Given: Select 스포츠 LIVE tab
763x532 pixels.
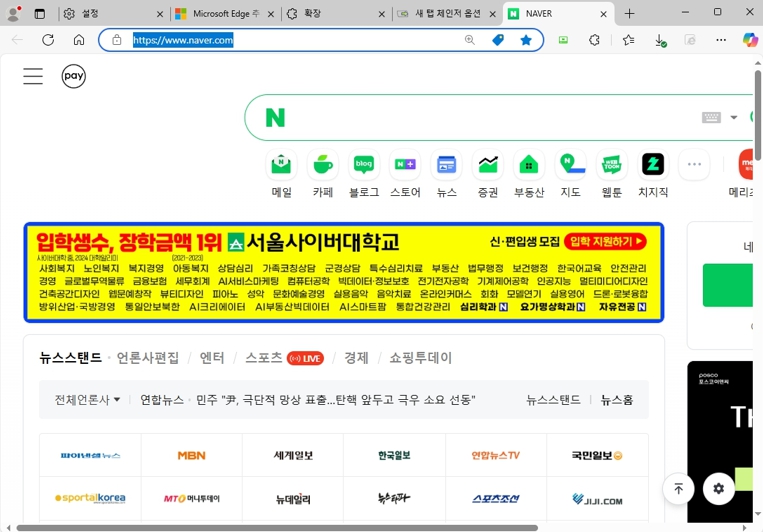Looking at the screenshot, I should click(x=285, y=358).
